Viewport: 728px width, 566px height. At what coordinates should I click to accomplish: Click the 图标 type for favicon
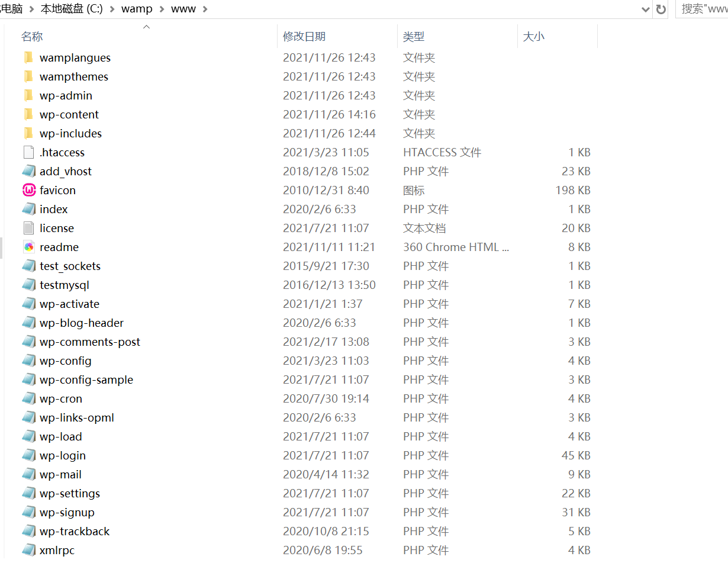tap(414, 190)
